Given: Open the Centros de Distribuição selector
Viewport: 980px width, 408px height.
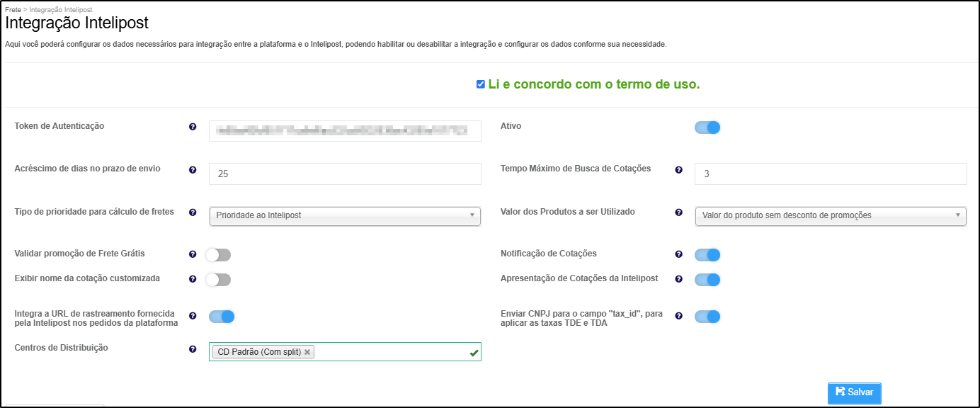Looking at the screenshot, I should click(345, 352).
